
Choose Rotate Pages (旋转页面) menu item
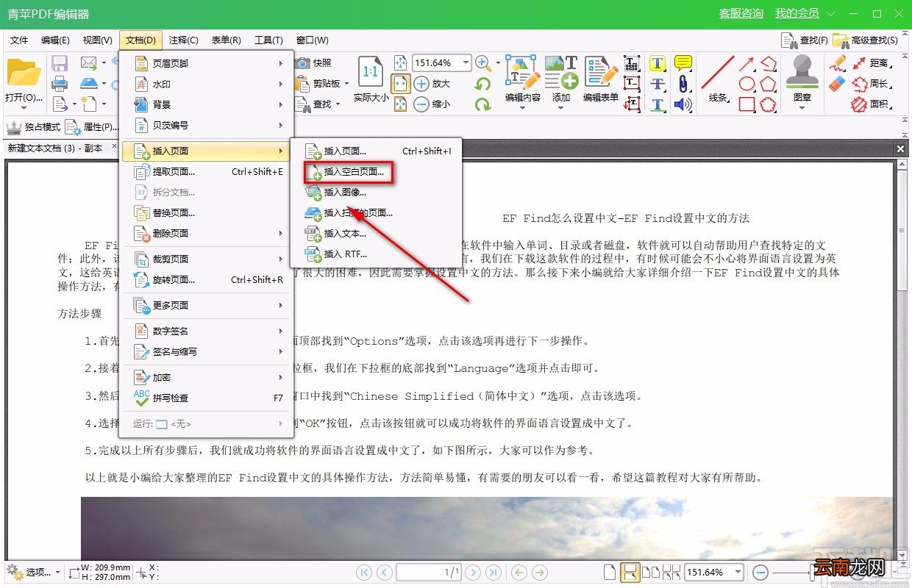point(207,280)
